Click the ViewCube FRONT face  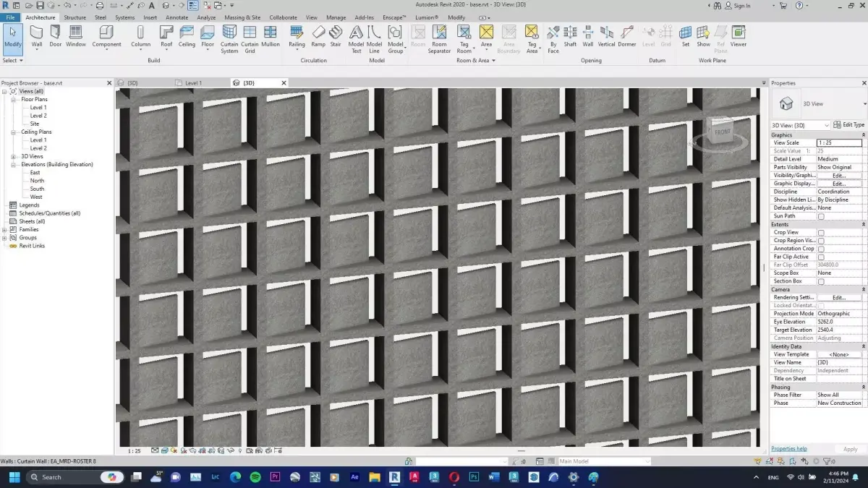tap(722, 132)
